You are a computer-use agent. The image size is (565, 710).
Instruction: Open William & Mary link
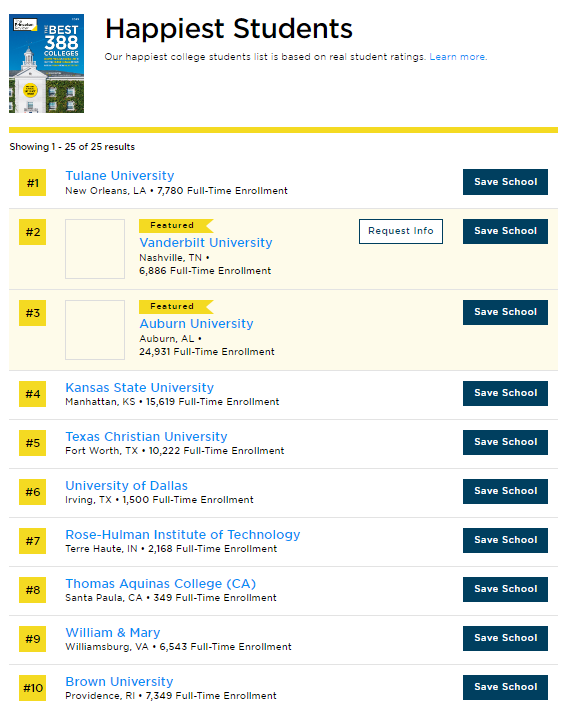click(113, 633)
